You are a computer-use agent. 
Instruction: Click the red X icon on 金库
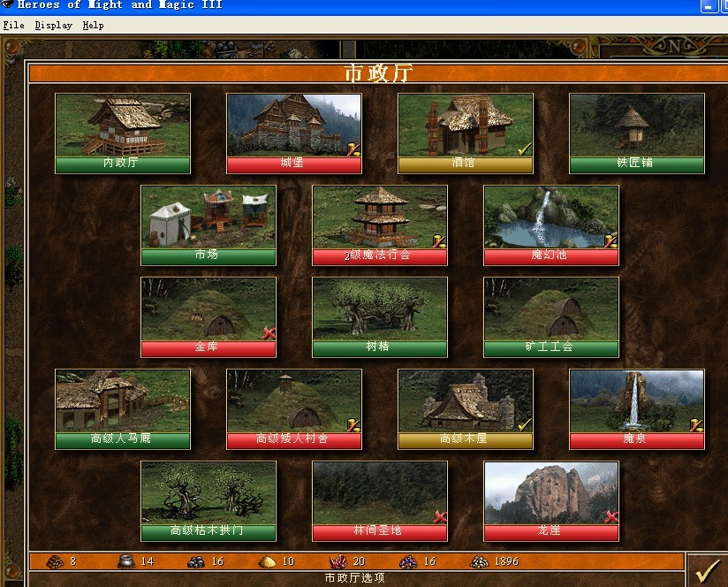click(269, 333)
